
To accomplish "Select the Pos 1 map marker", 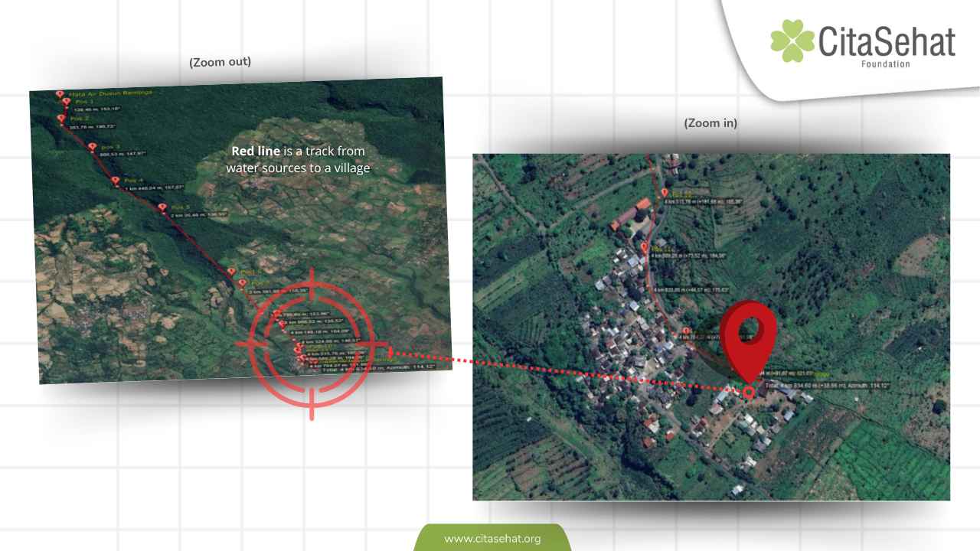I will point(67,102).
